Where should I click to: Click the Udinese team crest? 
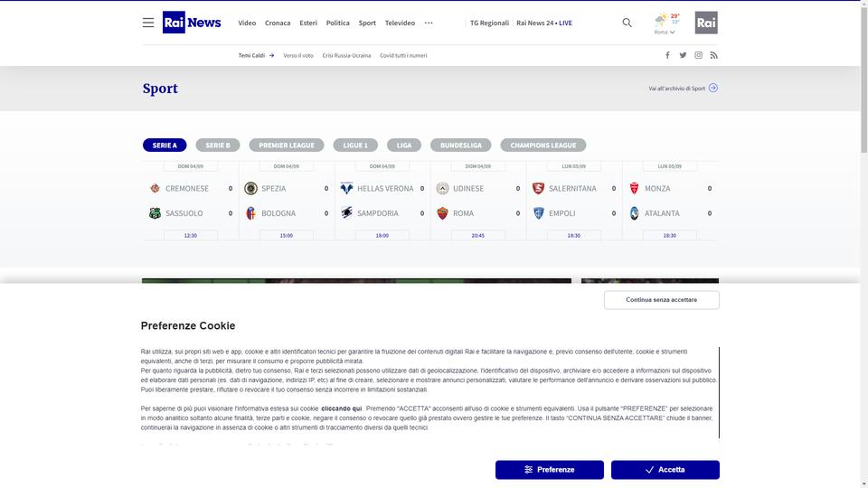click(x=442, y=188)
